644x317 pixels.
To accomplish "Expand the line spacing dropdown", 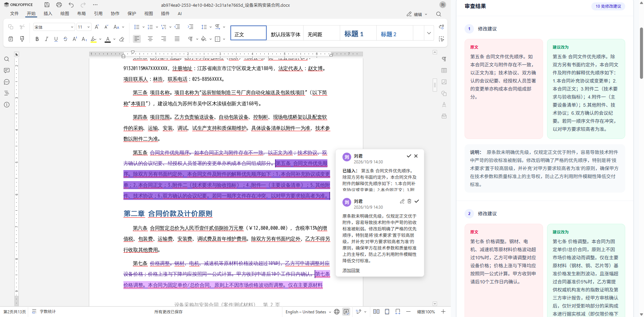I will tap(211, 27).
